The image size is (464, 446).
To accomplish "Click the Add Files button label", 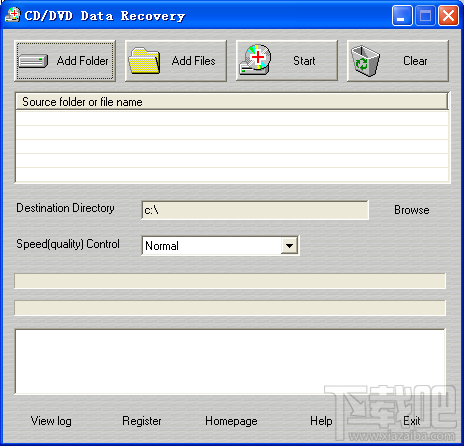I will [193, 61].
